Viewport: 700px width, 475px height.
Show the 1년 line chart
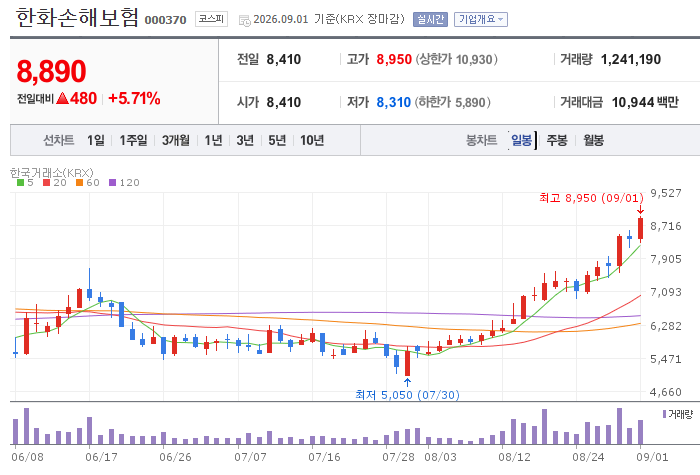tap(213, 140)
